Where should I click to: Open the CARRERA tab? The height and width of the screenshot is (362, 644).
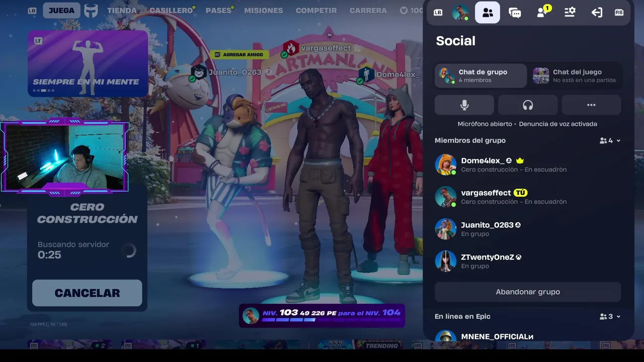pos(368,11)
